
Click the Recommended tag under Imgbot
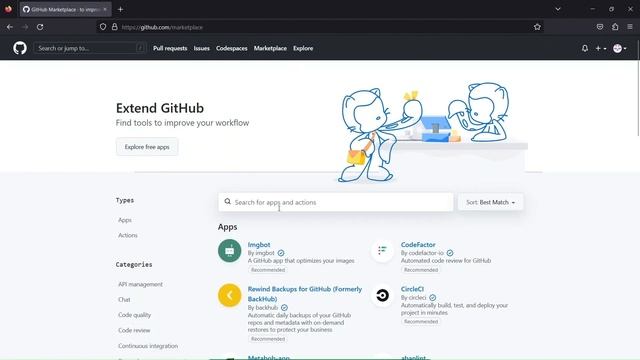click(268, 270)
